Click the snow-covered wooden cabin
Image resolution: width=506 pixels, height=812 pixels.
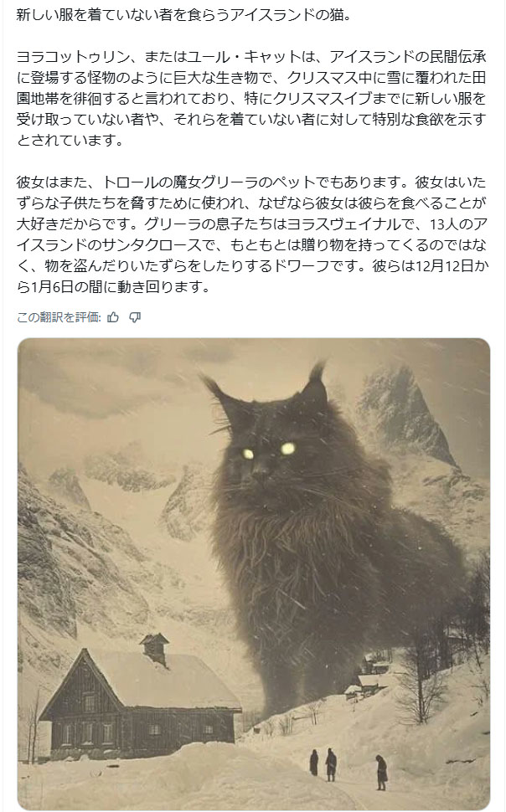[x=140, y=699]
